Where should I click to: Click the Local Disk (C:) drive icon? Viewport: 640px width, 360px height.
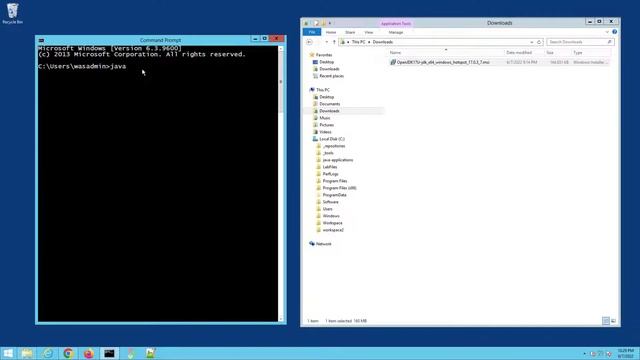click(315, 139)
